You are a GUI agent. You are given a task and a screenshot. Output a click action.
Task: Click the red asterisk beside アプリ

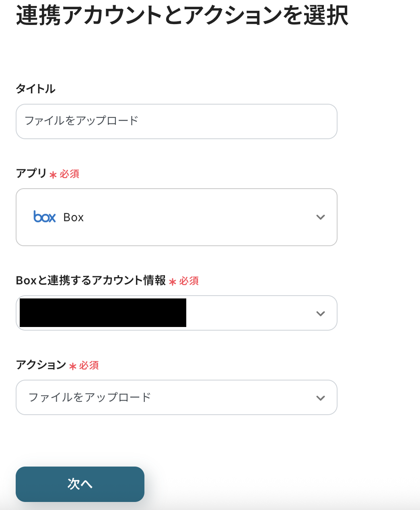click(53, 175)
